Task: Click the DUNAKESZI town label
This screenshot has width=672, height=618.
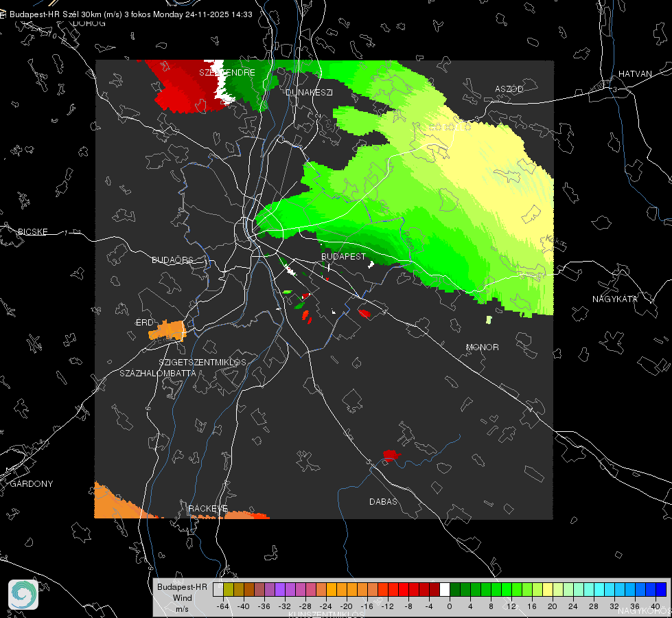Action: click(309, 92)
